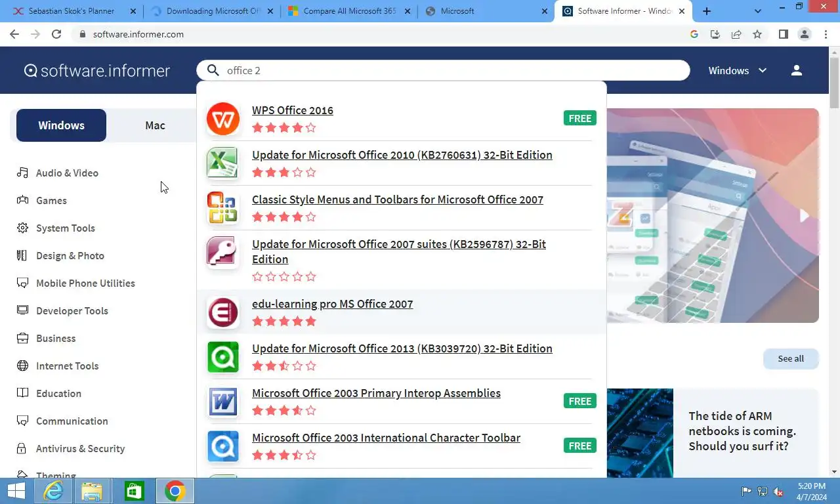Screen dimensions: 840x504
Task: Click the search magnifier icon in the search box
Action: click(x=213, y=70)
